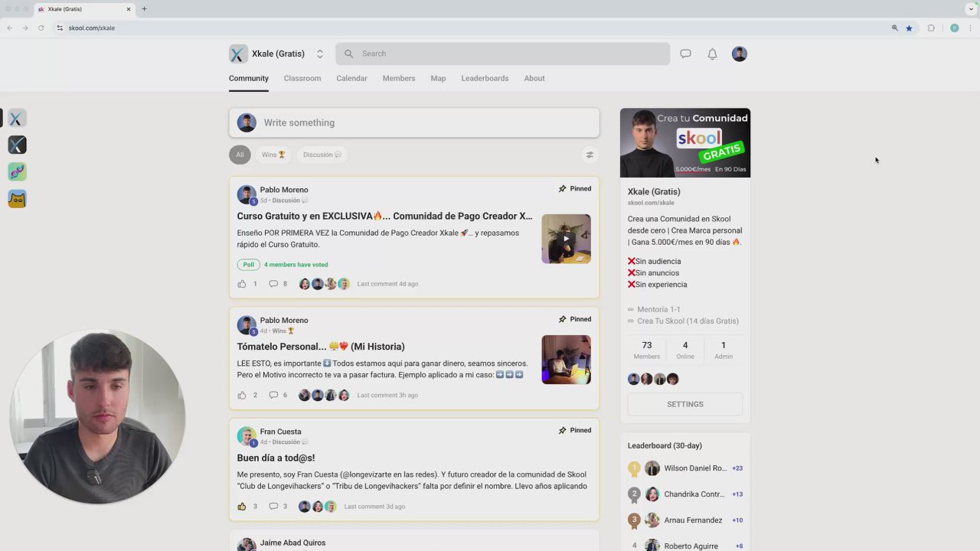Click the 73 Members count
980x551 pixels.
click(647, 350)
